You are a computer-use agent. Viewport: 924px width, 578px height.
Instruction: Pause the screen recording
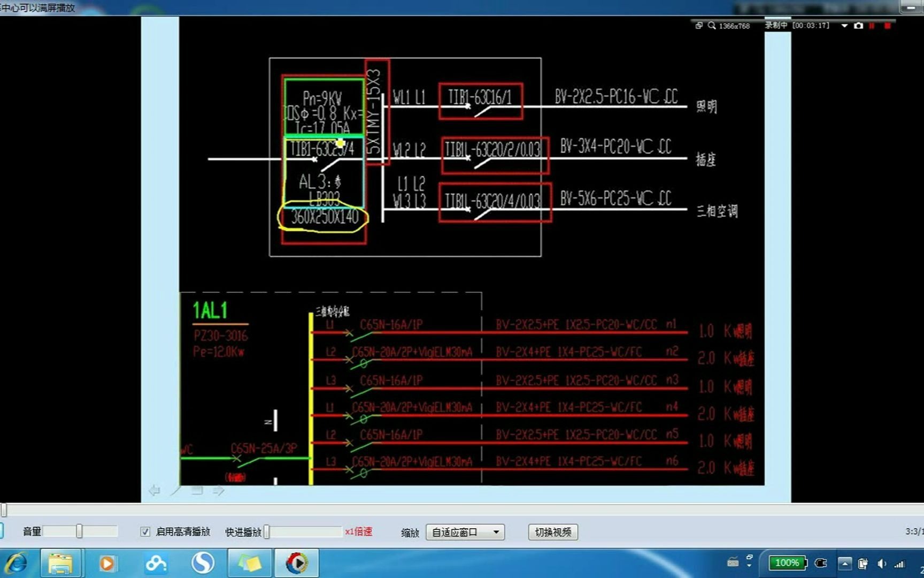pyautogui.click(x=872, y=26)
